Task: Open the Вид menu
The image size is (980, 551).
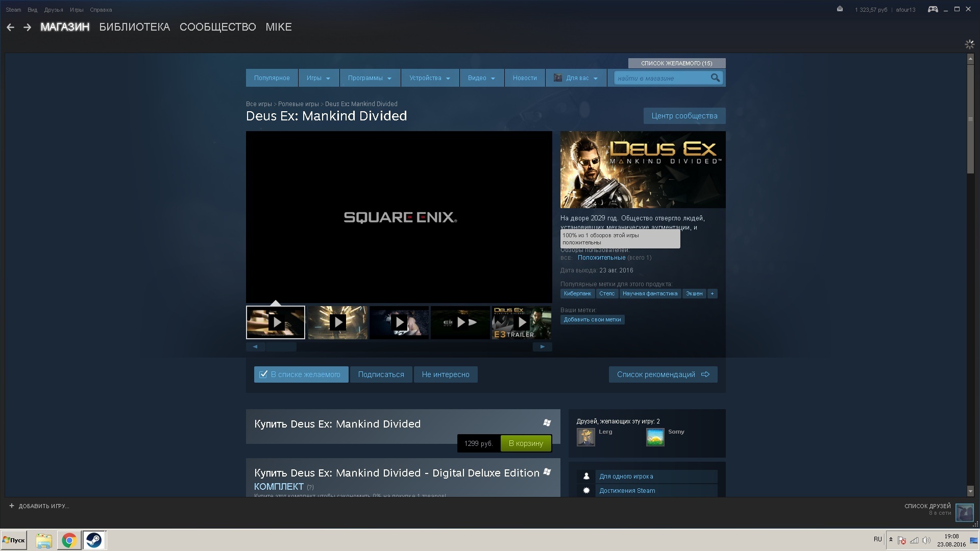Action: (33, 10)
